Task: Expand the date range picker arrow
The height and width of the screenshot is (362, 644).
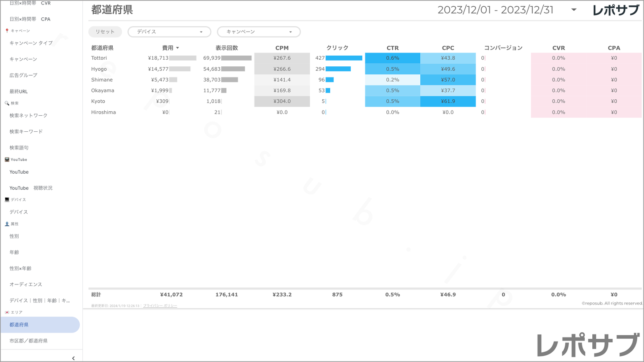Action: pyautogui.click(x=574, y=10)
